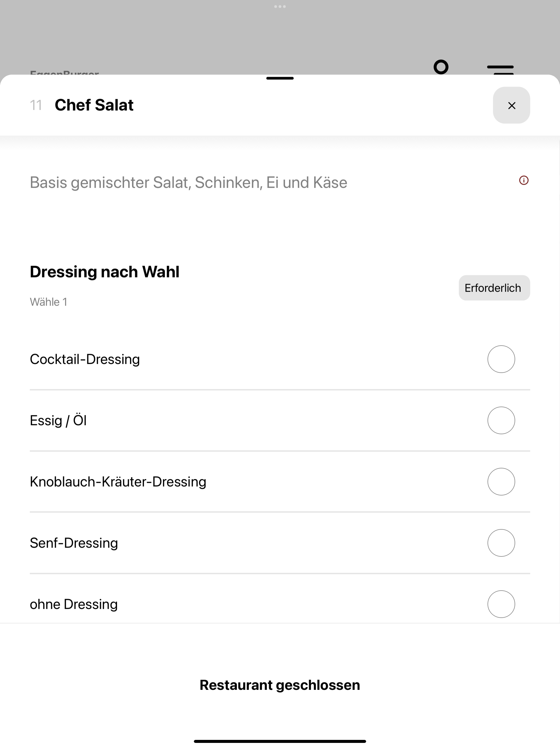Select Cocktail-Dressing radio option
The width and height of the screenshot is (560, 747).
pyautogui.click(x=501, y=359)
